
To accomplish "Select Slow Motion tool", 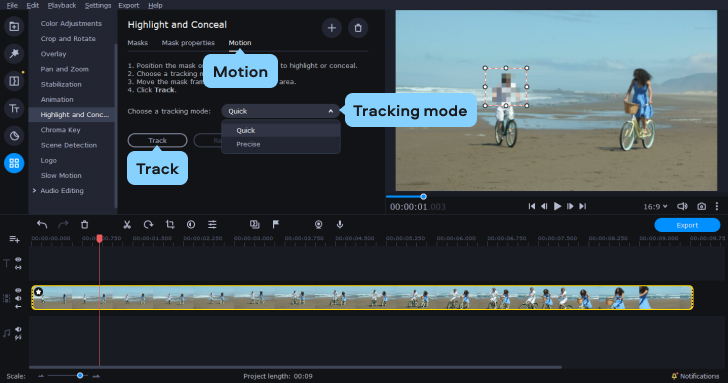I will tap(61, 175).
